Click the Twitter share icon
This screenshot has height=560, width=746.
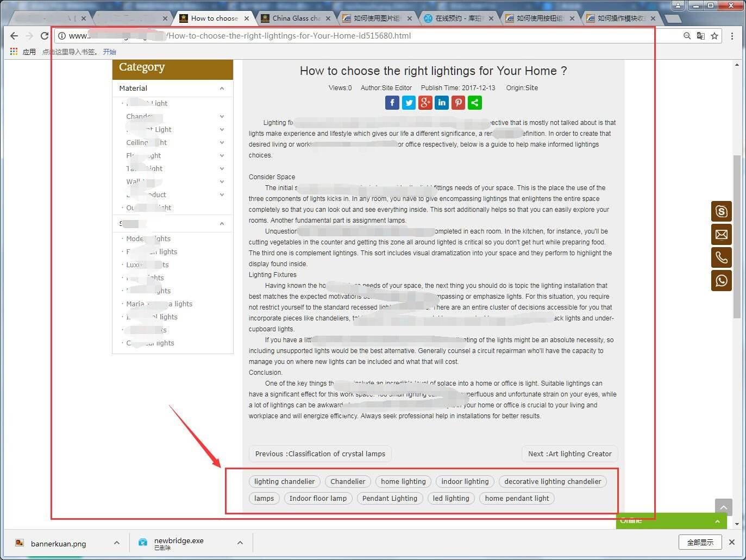tap(409, 103)
